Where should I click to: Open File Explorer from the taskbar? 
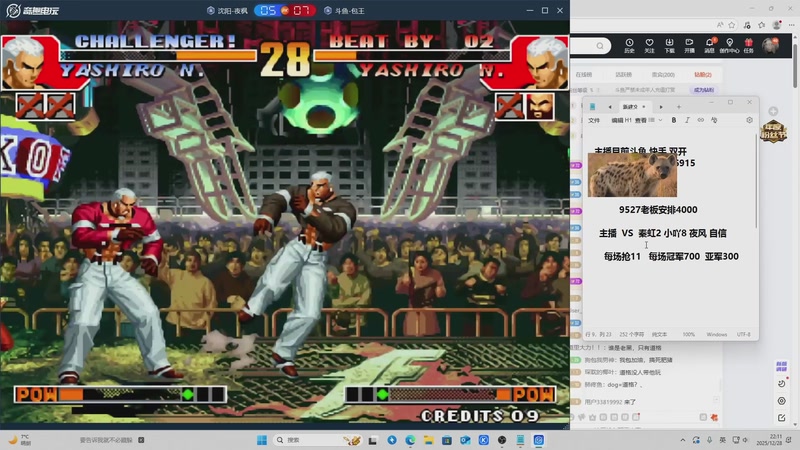(428, 440)
